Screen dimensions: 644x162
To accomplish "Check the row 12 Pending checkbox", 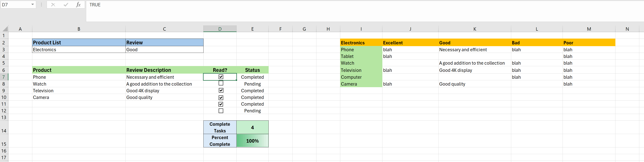I will click(221, 111).
